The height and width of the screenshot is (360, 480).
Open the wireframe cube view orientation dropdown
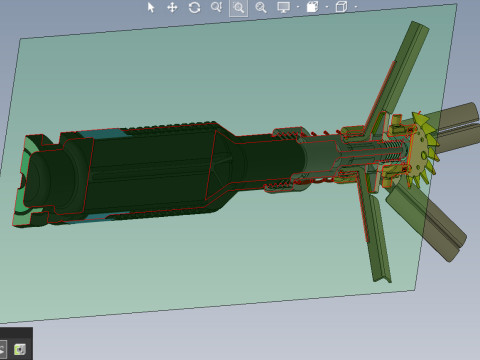[356, 7]
